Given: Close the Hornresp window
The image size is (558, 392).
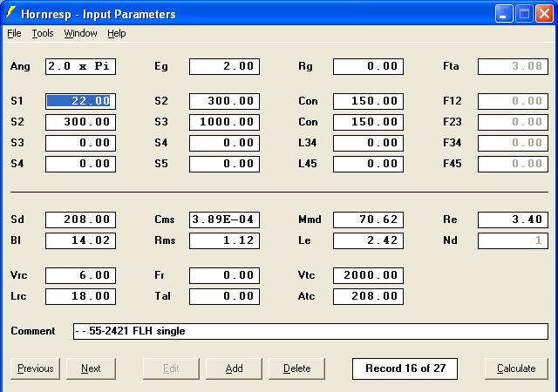Looking at the screenshot, I should [x=544, y=14].
